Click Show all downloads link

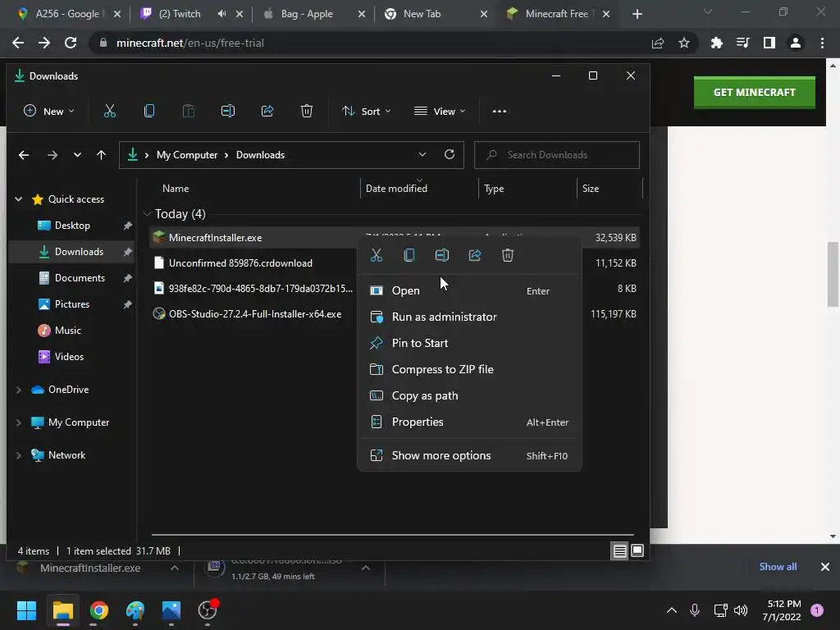click(778, 566)
